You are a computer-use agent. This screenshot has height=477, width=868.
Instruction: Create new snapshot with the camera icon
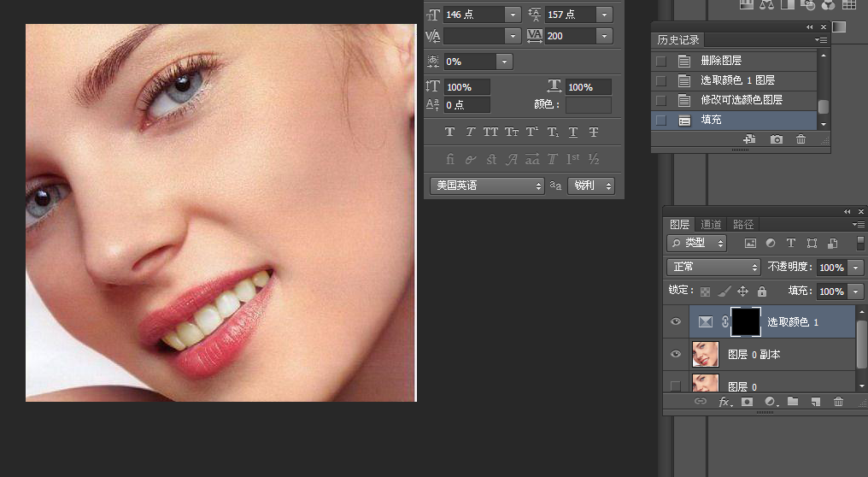click(776, 139)
